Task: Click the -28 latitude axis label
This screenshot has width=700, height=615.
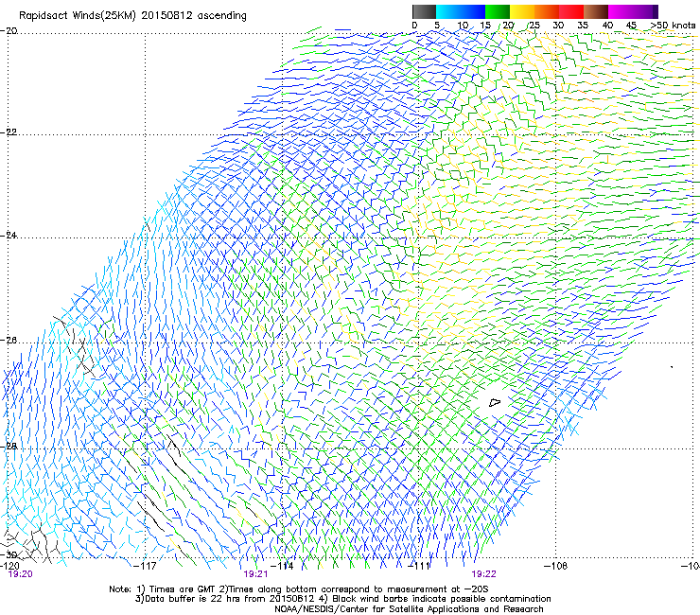Action: pyautogui.click(x=9, y=447)
